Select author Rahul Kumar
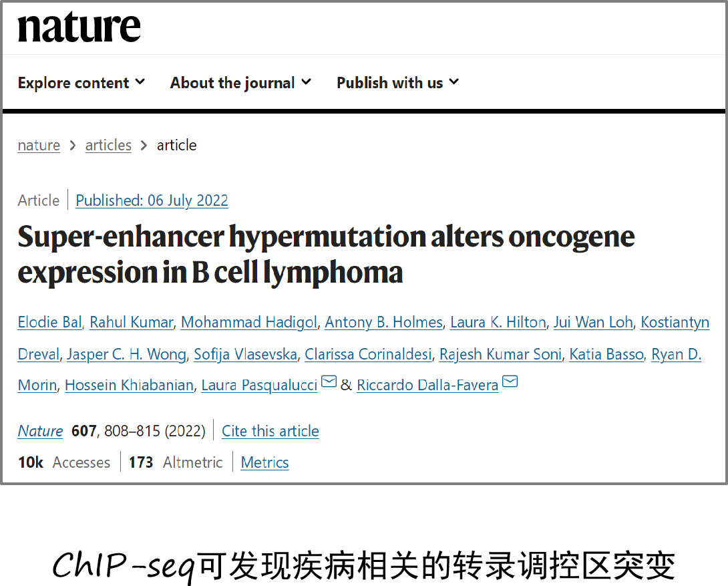This screenshot has height=586, width=728. coord(132,323)
